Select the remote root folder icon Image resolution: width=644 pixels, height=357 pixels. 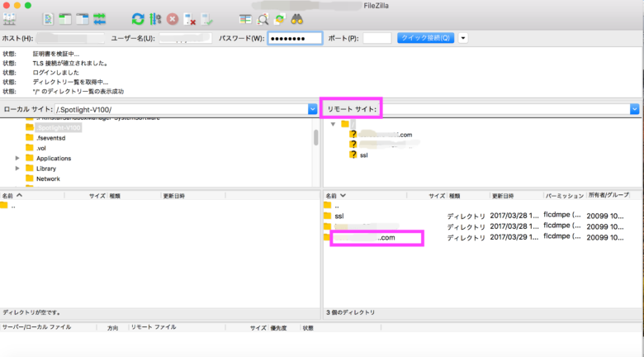(345, 124)
